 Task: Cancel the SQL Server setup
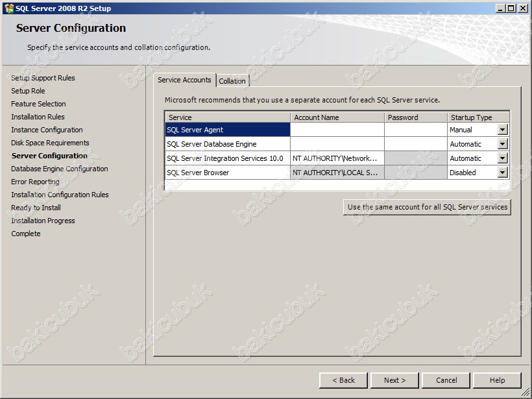point(446,380)
